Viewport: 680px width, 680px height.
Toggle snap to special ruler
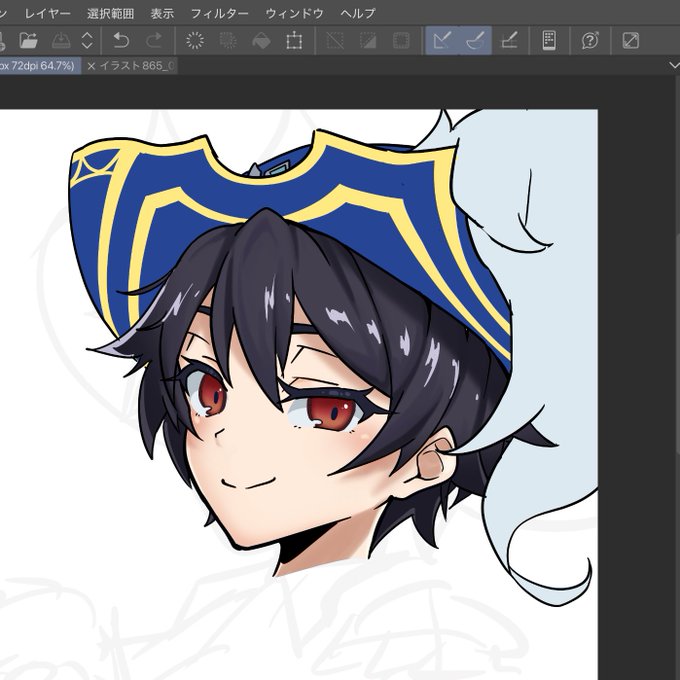[475, 41]
